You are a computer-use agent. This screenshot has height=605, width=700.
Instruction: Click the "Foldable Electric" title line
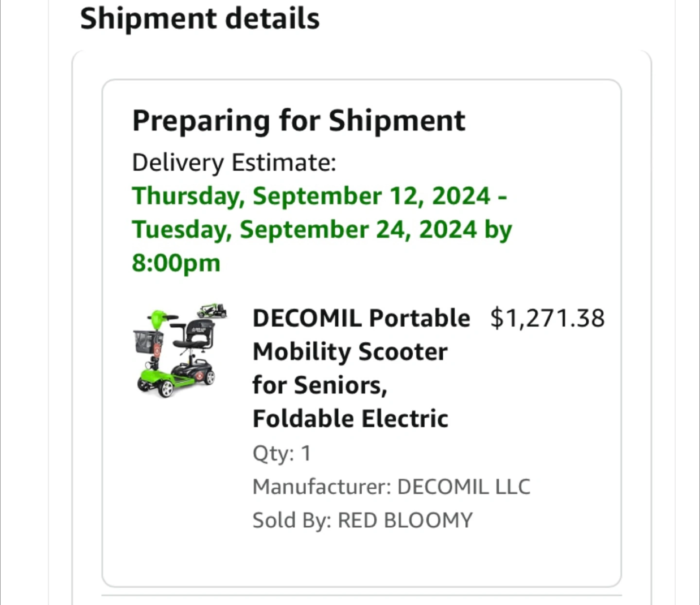point(350,419)
